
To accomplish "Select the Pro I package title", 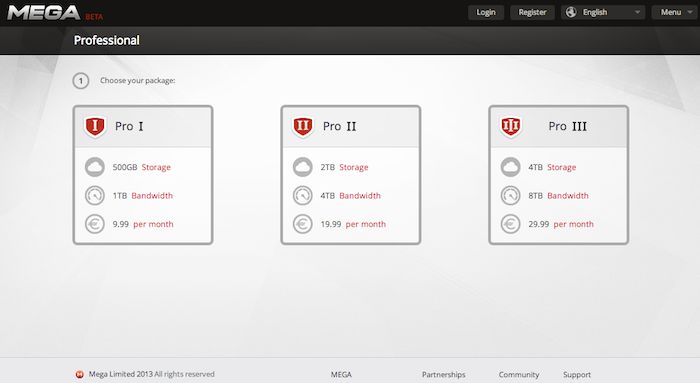I will pyautogui.click(x=129, y=126).
